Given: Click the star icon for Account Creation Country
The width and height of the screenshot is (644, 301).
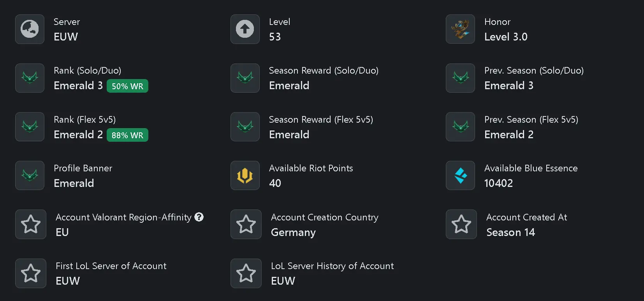Looking at the screenshot, I should (x=246, y=224).
